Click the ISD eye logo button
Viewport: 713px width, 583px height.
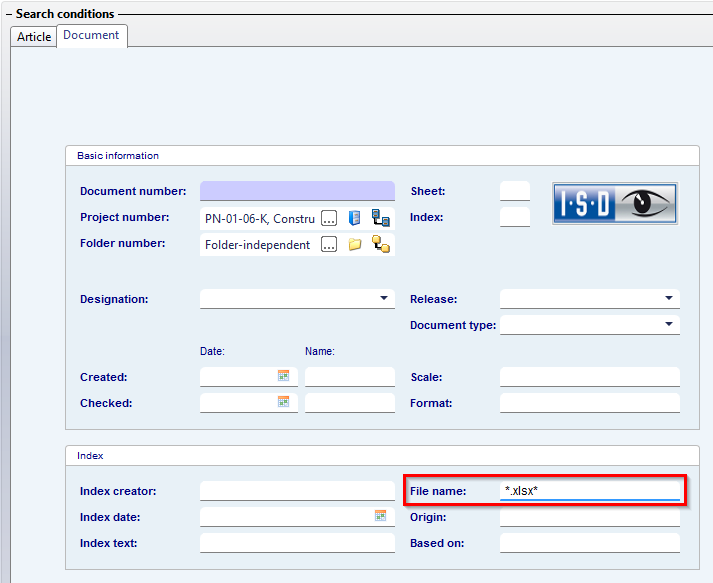[x=615, y=203]
